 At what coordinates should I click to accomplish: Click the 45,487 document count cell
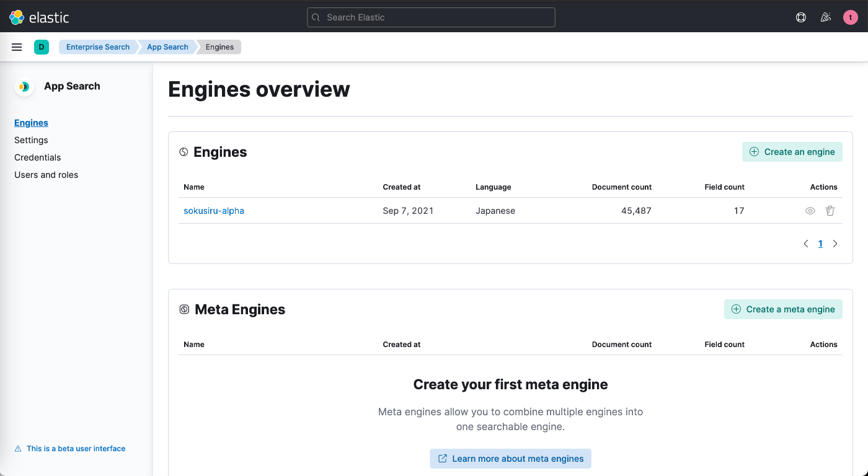tap(636, 211)
